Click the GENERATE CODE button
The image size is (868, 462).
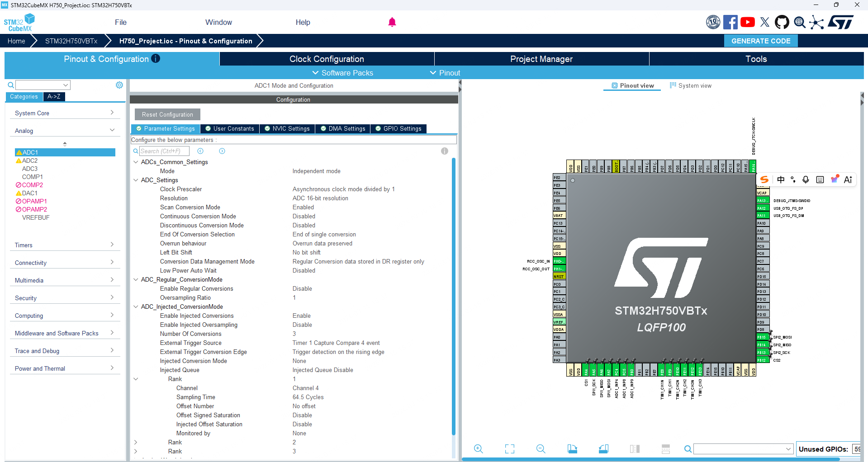click(x=761, y=41)
